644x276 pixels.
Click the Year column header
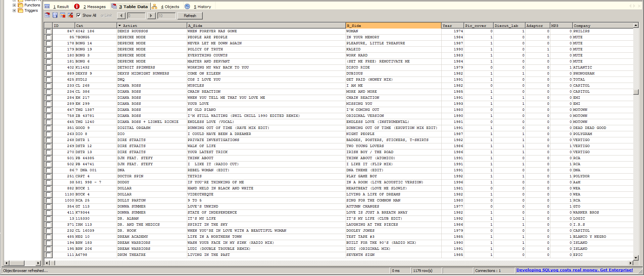pos(453,26)
